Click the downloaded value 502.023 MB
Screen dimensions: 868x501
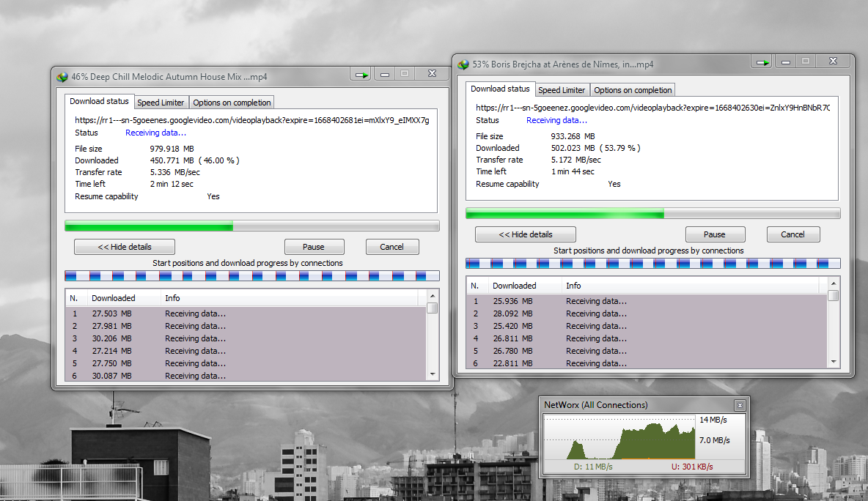(573, 148)
